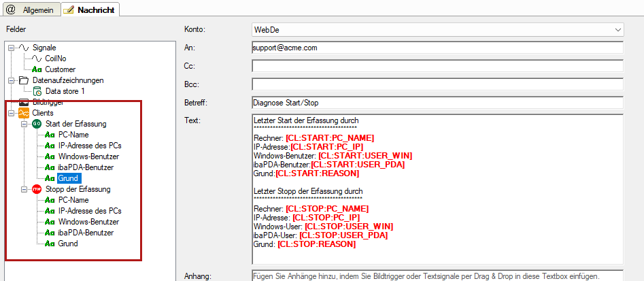Click into the Bcc input field

437,84
